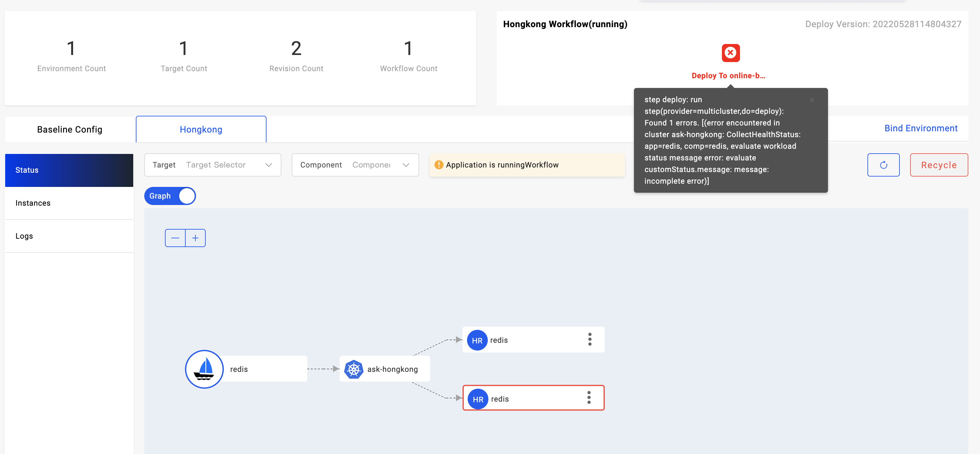This screenshot has width=980, height=454.
Task: Zoom out the graph with minus
Action: click(175, 238)
